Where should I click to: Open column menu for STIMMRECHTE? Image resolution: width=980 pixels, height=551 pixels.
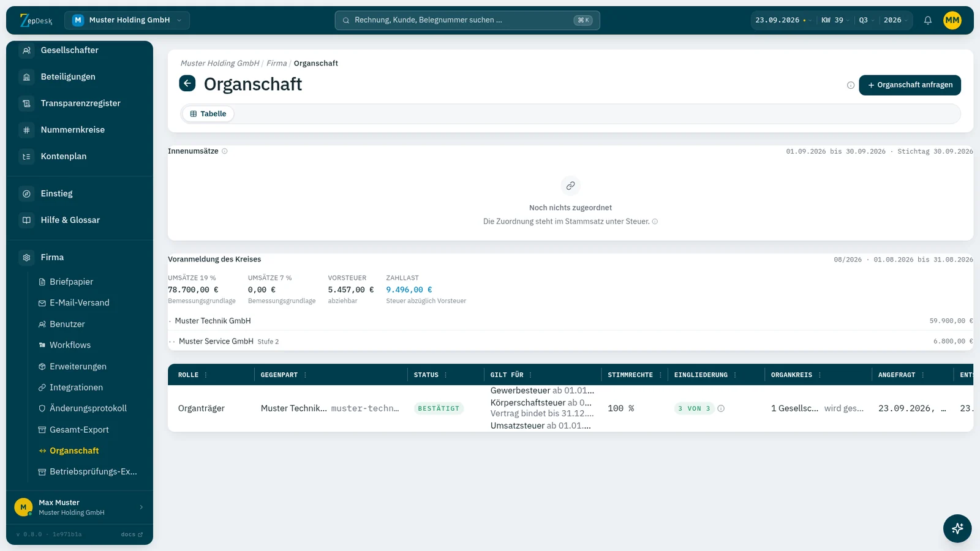click(660, 375)
